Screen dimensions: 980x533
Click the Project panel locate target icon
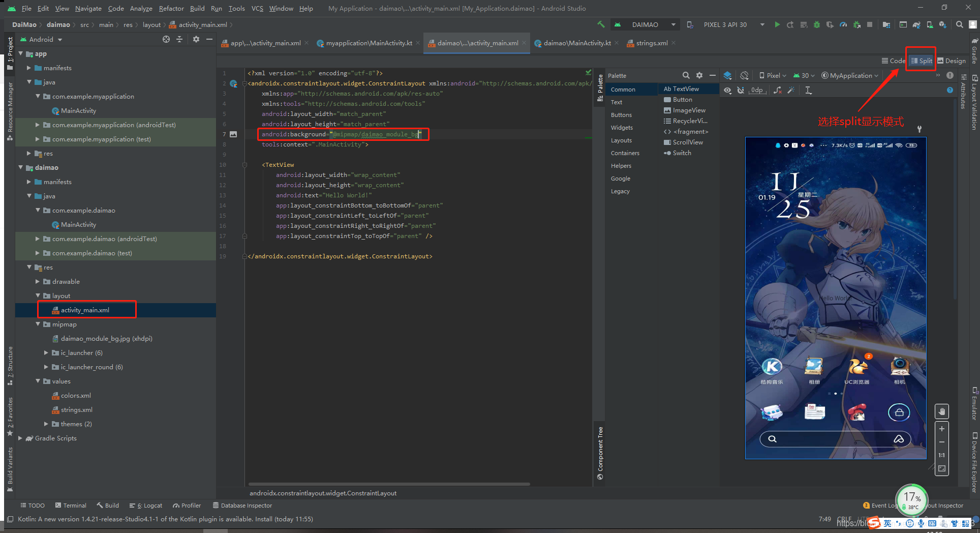click(166, 39)
